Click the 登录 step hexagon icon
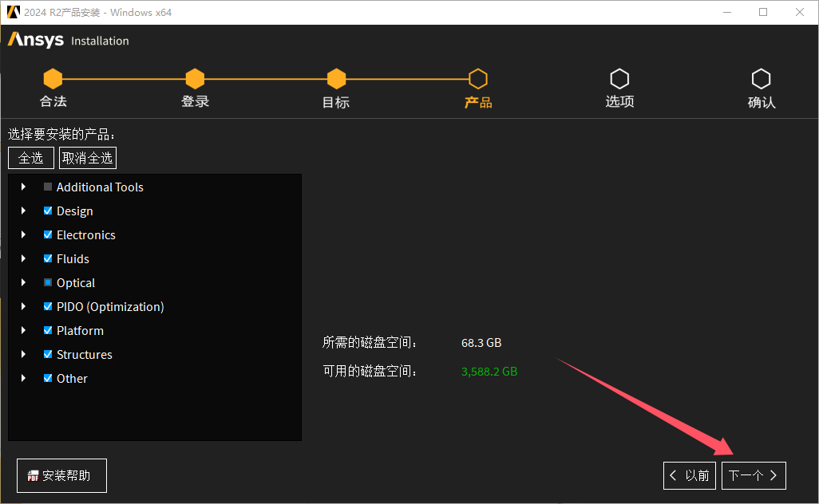819x504 pixels. click(x=195, y=78)
